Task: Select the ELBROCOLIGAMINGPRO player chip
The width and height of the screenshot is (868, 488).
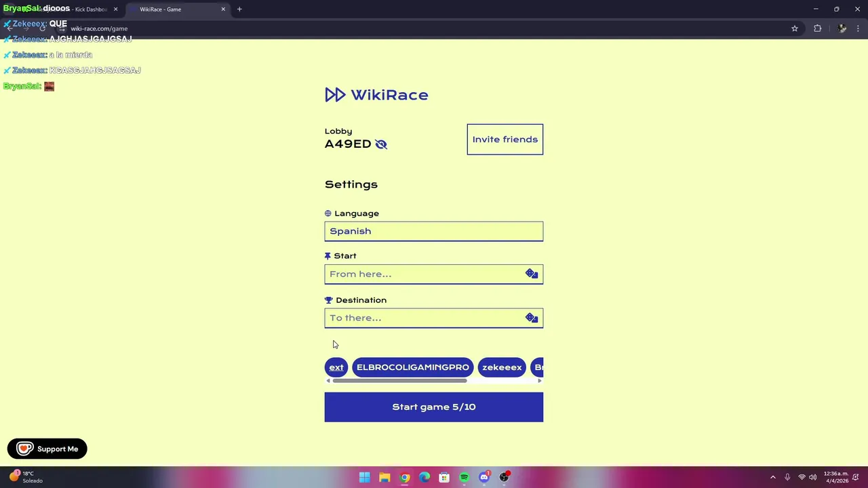Action: coord(412,367)
